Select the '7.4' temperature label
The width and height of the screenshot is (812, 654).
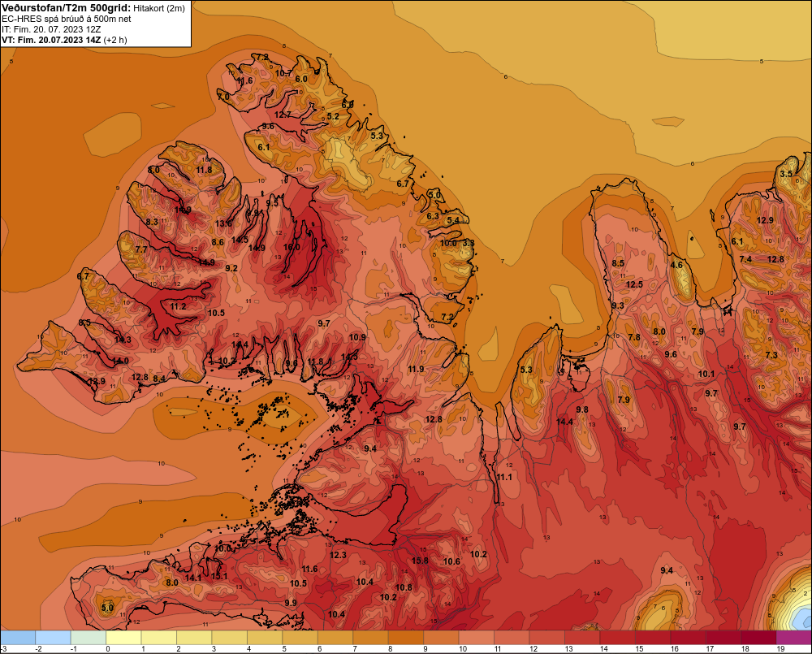point(745,259)
